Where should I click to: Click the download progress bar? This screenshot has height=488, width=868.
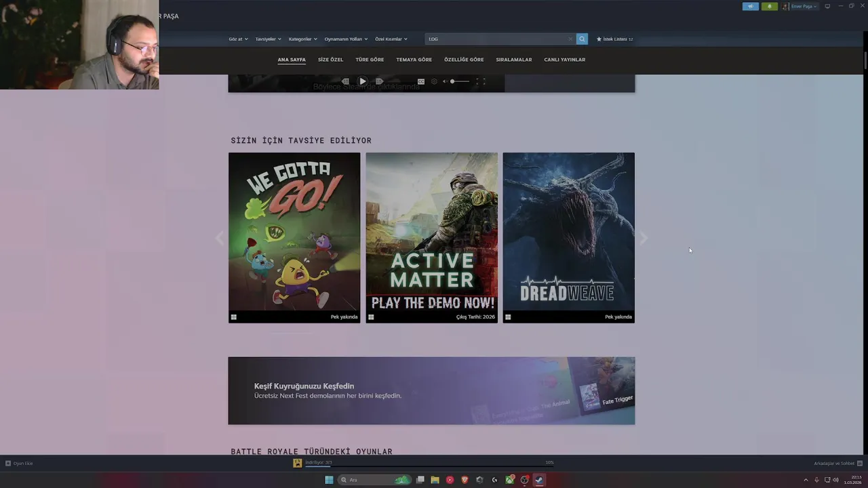tap(429, 466)
